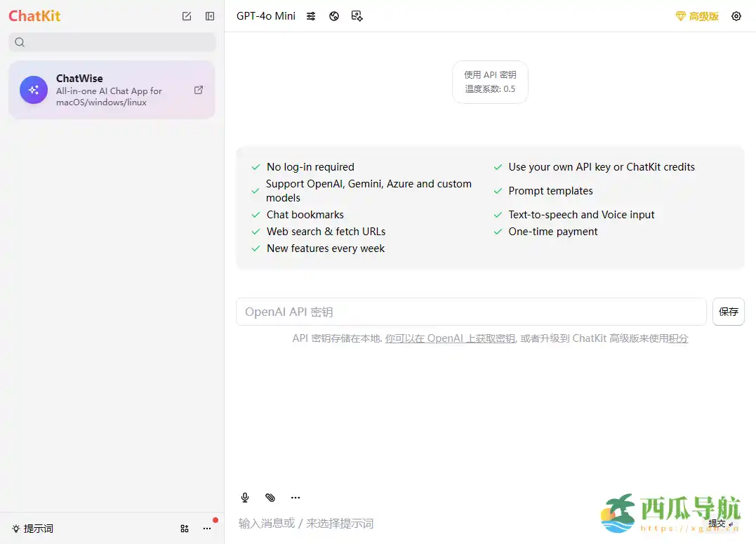Screen dimensions: 756x544
Task: Open the GPT-4o Mini model selector
Action: tap(265, 15)
